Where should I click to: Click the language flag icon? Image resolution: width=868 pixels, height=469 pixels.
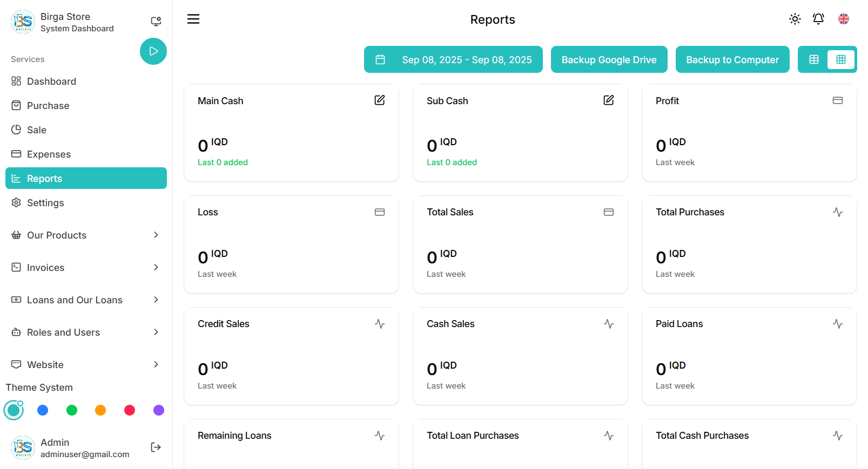pos(843,19)
